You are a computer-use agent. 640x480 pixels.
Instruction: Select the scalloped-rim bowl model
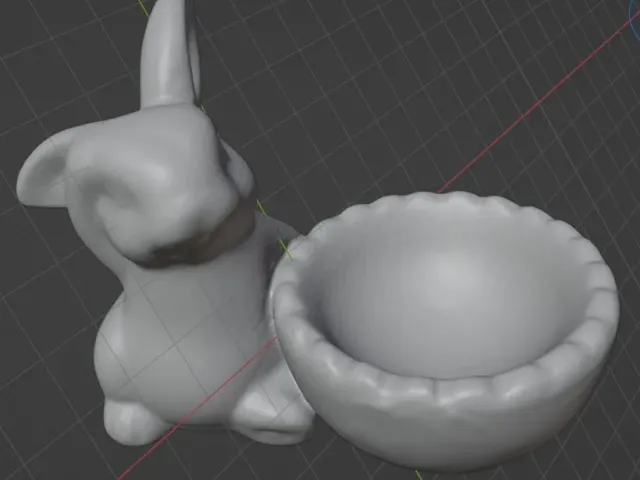pyautogui.click(x=445, y=331)
